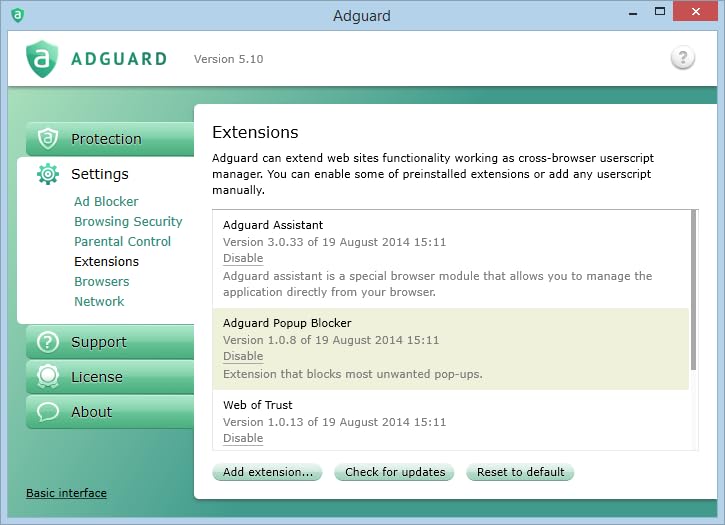Click 'Version 3.0.33 of 19 August 2014' text

pyautogui.click(x=334, y=242)
